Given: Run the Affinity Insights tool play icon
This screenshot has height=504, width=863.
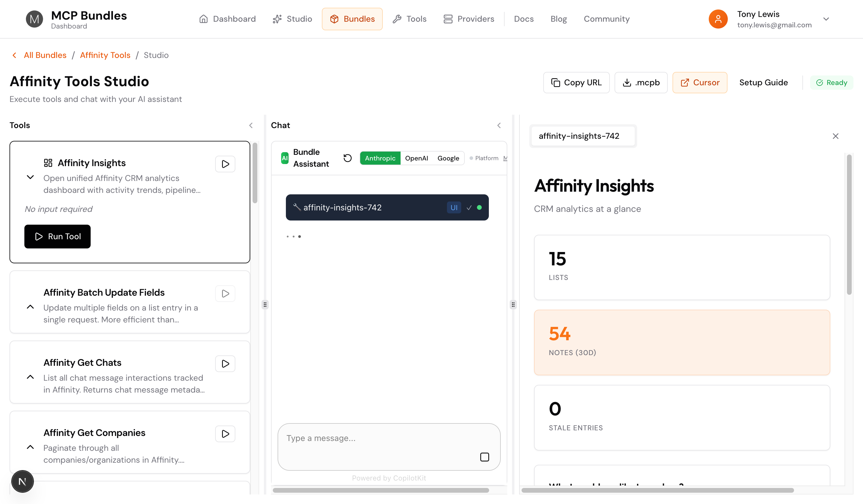Looking at the screenshot, I should [x=225, y=164].
